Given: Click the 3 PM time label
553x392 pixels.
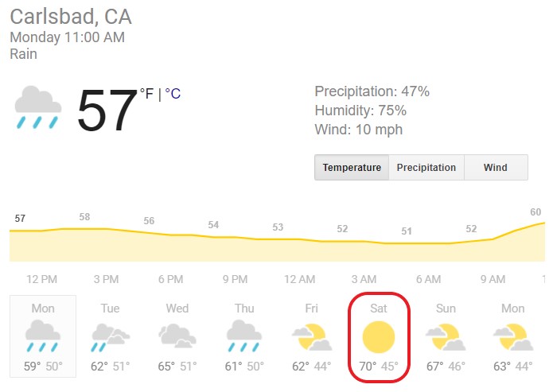Looking at the screenshot, I should pos(106,279).
